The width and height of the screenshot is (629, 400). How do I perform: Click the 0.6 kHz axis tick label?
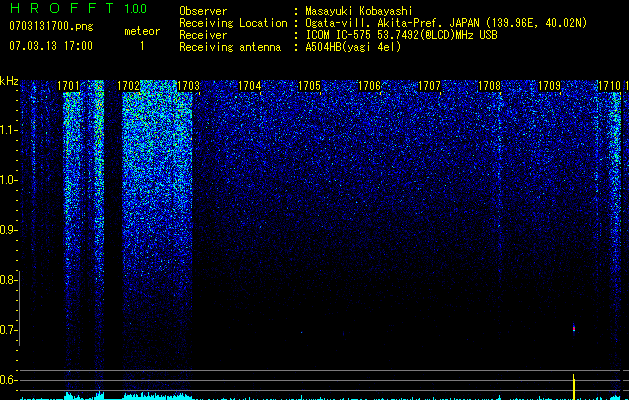[8, 380]
